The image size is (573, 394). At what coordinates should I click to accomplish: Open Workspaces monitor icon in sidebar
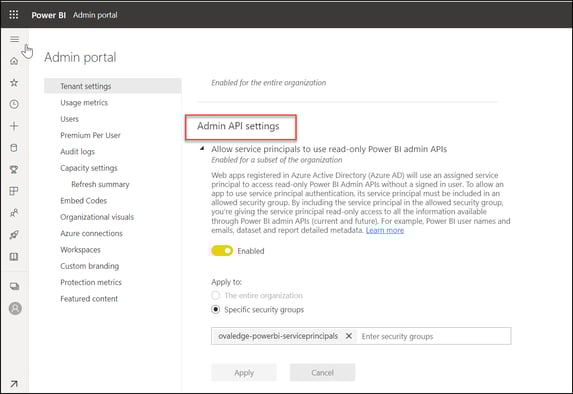(15, 286)
